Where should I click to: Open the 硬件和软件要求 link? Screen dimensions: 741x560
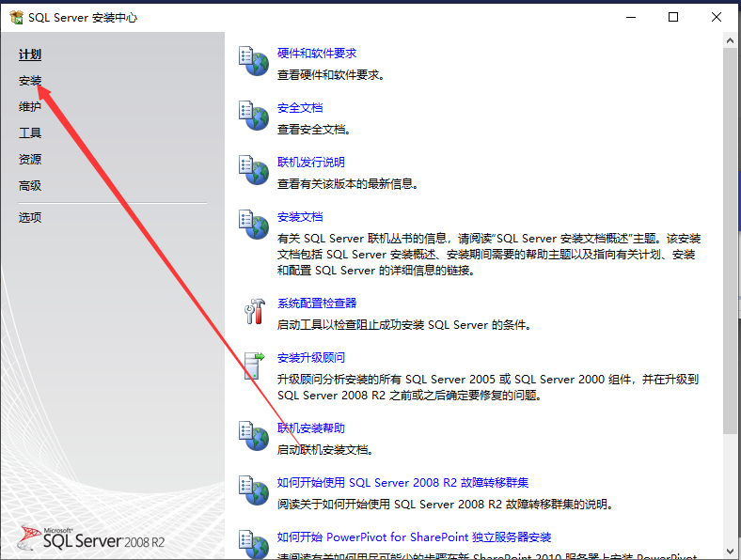click(317, 54)
